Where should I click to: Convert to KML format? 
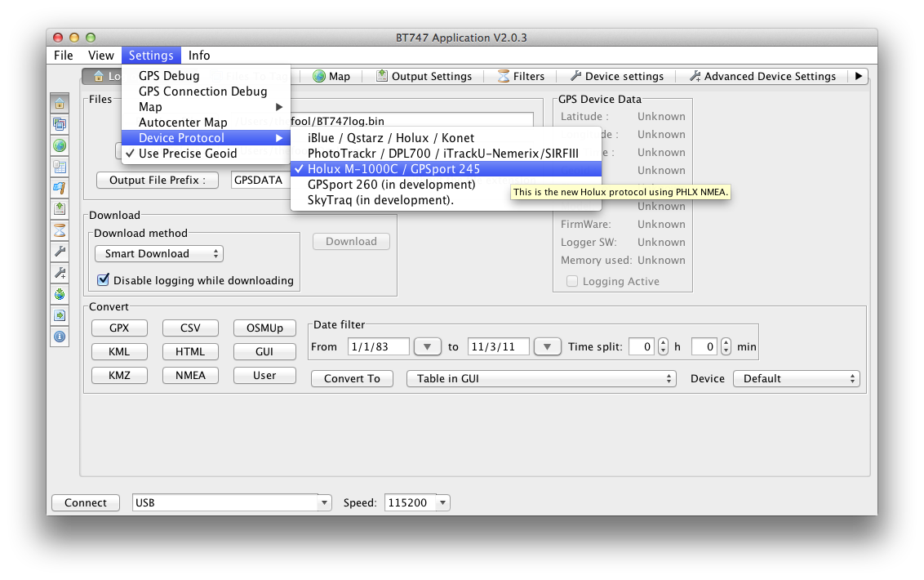tap(119, 351)
